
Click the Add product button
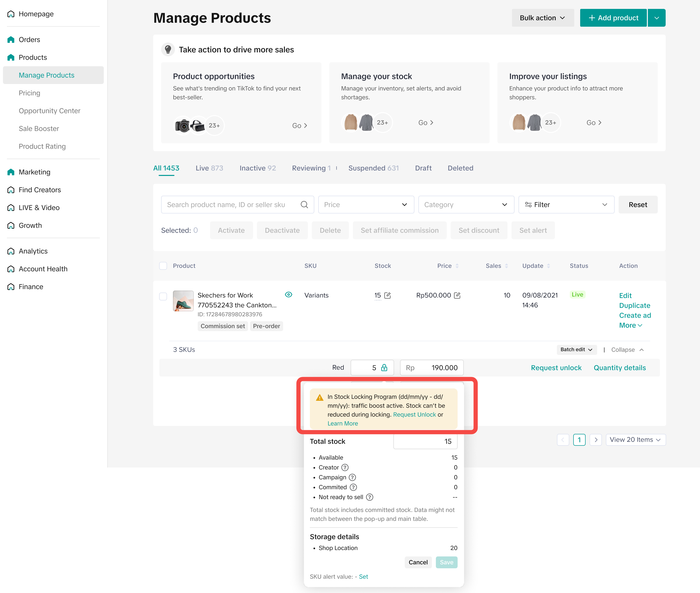[x=613, y=18]
